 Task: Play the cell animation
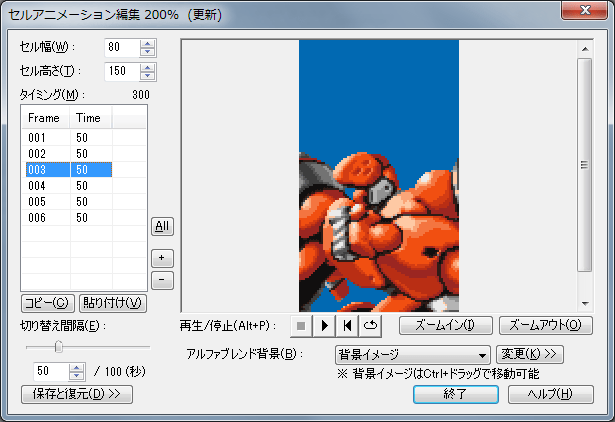pyautogui.click(x=324, y=326)
